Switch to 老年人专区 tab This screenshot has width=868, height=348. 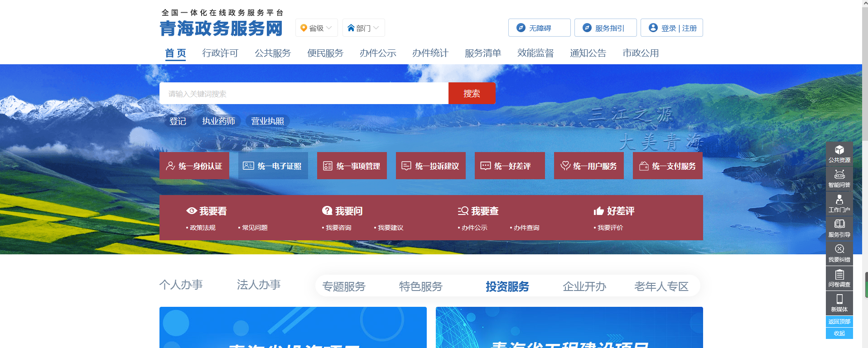coord(661,286)
